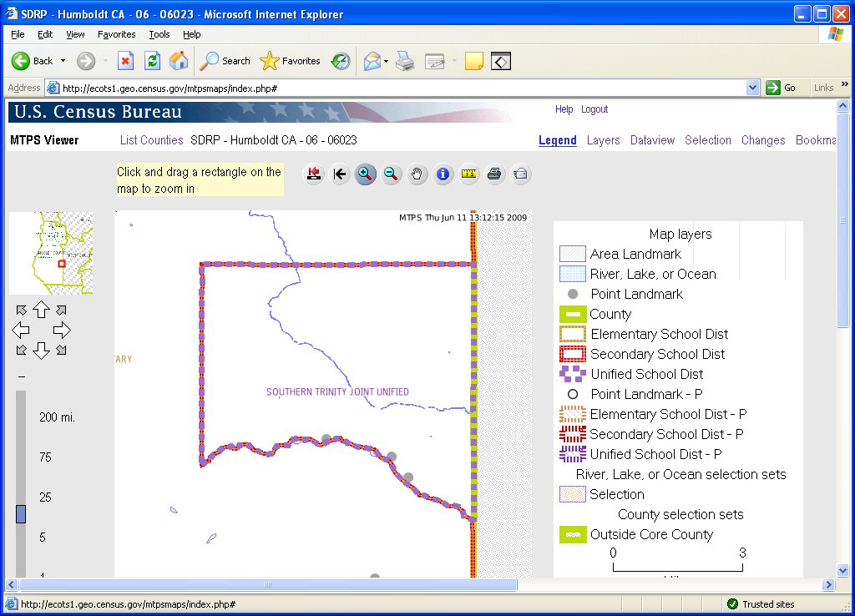Activate the pan hand tool

(x=417, y=174)
